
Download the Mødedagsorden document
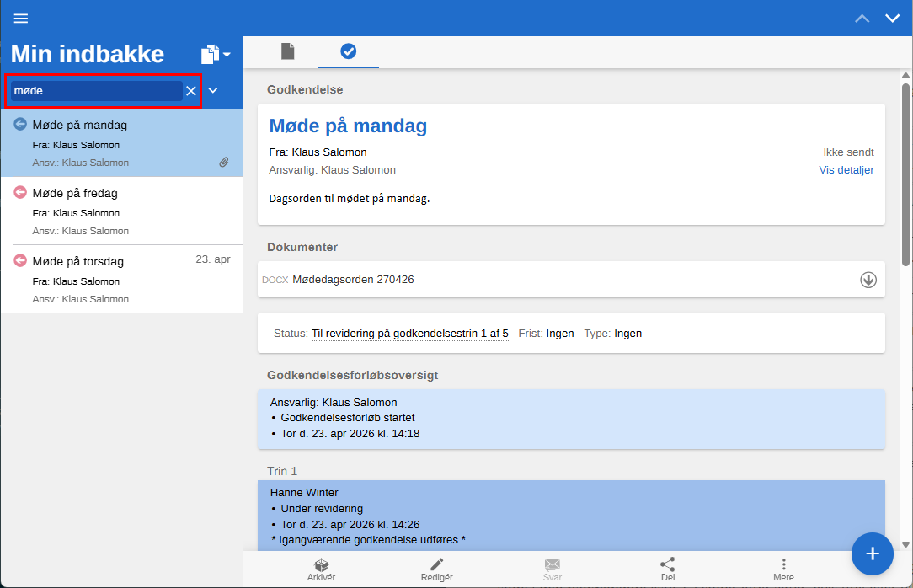868,280
